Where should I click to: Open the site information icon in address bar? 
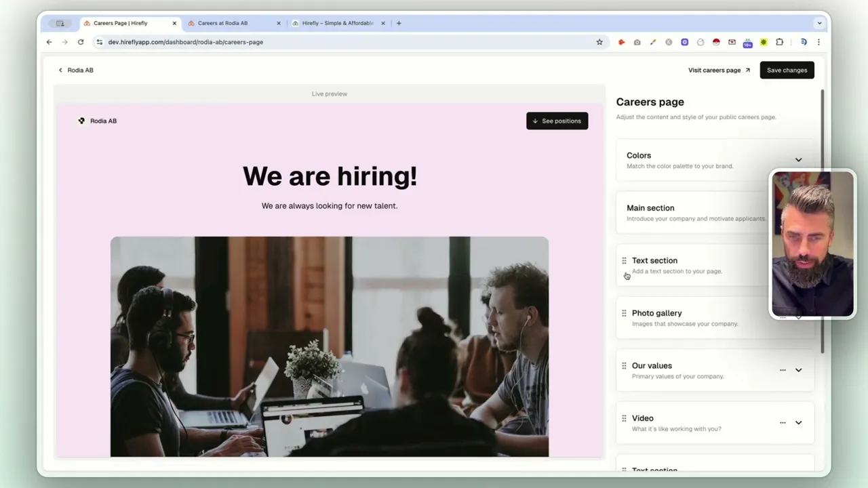[x=99, y=42]
